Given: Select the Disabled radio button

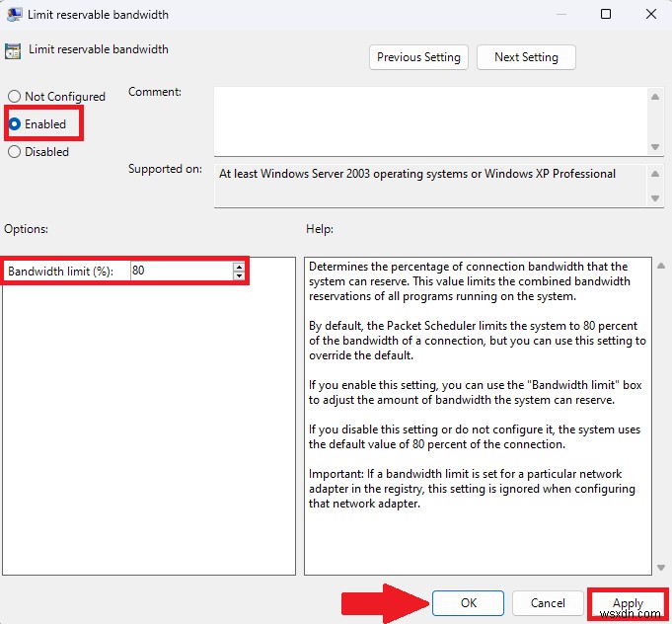Looking at the screenshot, I should click(x=14, y=152).
